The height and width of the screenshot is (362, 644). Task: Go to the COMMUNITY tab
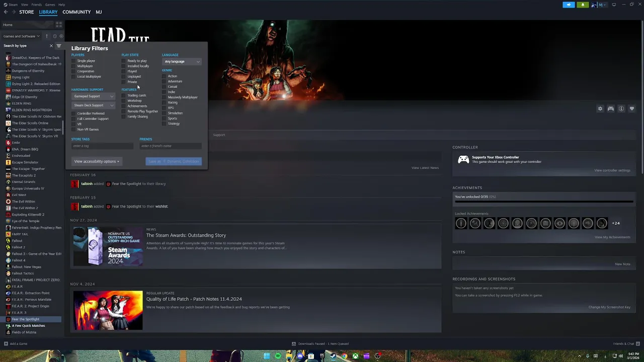(x=76, y=12)
